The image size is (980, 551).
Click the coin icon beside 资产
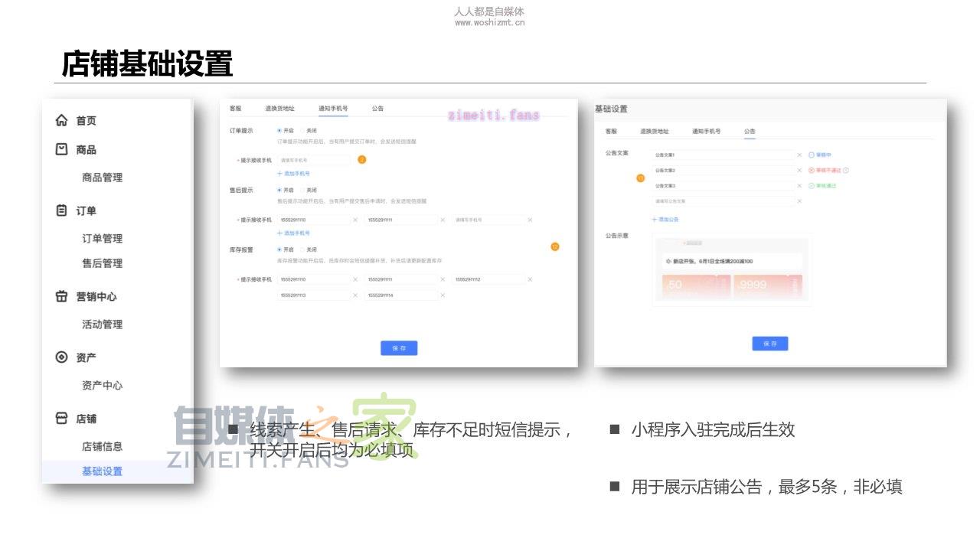pyautogui.click(x=62, y=357)
